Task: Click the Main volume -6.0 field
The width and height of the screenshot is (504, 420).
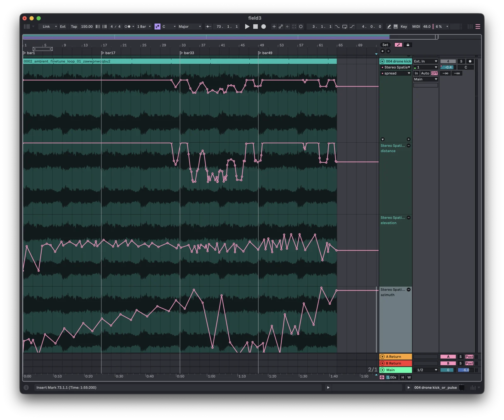Action: tap(466, 370)
